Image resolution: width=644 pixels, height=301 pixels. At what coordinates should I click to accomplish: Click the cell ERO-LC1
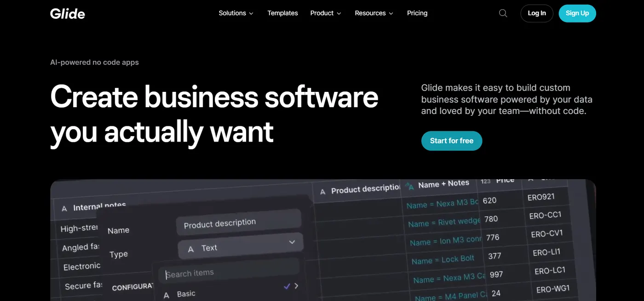550,271
